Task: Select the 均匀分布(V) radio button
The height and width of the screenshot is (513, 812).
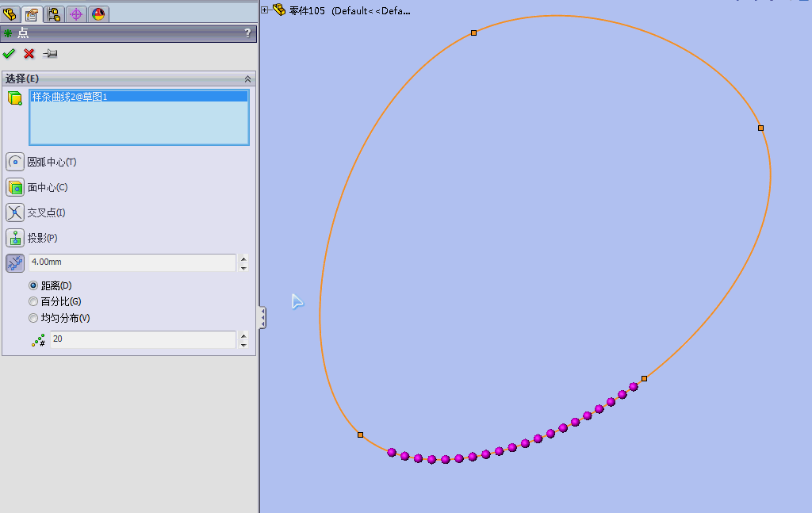Action: click(x=33, y=318)
